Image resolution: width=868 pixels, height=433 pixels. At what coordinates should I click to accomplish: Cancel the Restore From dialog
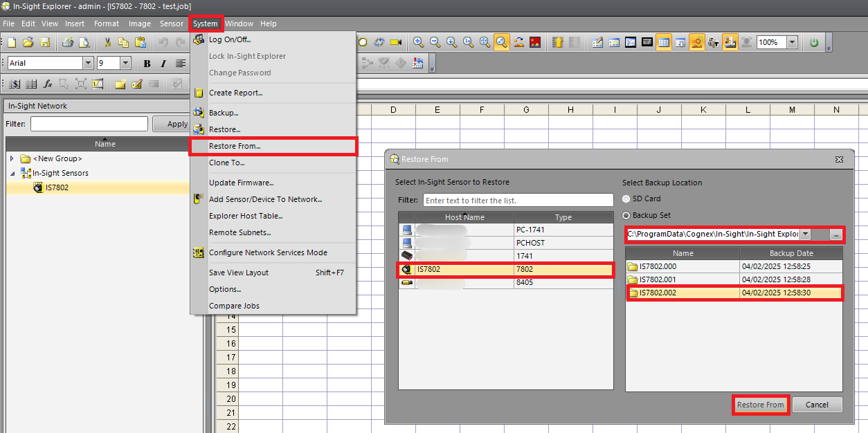817,405
